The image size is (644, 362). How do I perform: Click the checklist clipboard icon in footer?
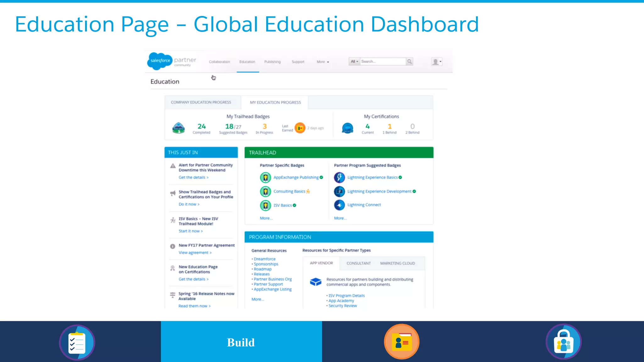click(77, 343)
